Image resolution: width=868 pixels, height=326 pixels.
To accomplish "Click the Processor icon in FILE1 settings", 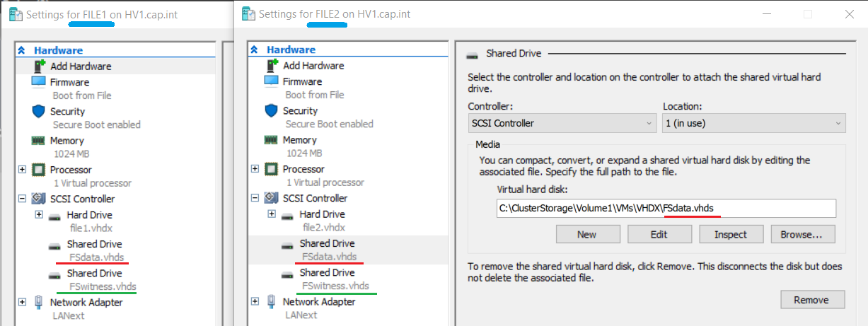I will [38, 170].
